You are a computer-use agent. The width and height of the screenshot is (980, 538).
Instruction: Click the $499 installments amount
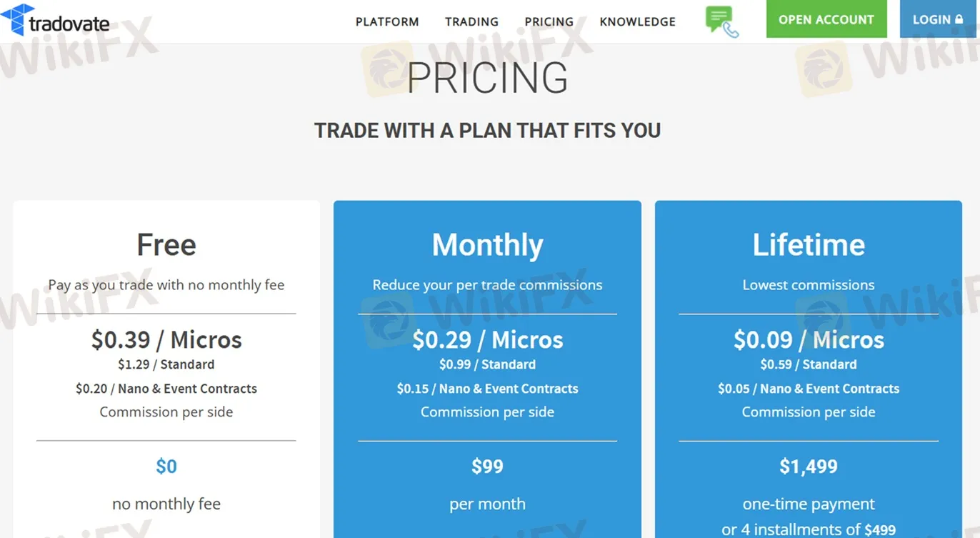[x=879, y=529]
